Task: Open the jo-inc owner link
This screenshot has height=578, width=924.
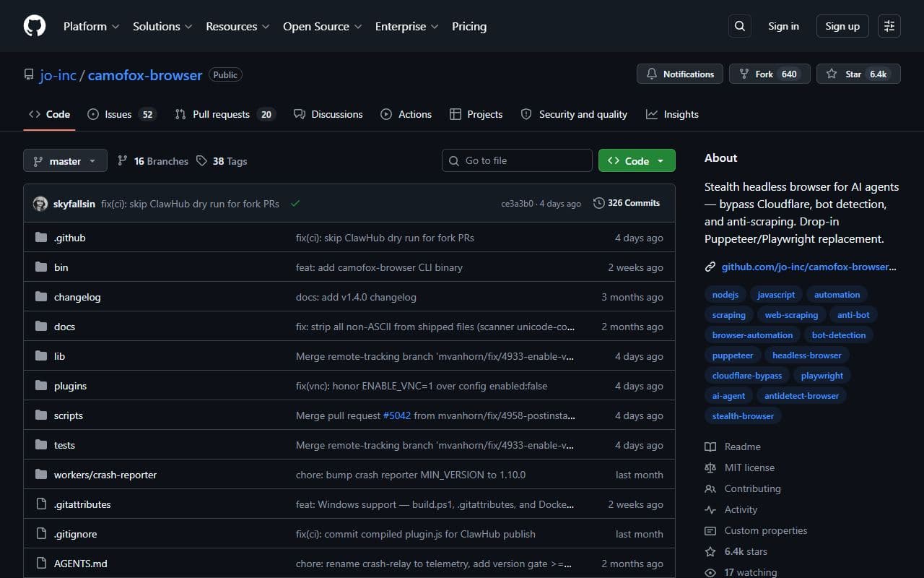Action: (58, 75)
